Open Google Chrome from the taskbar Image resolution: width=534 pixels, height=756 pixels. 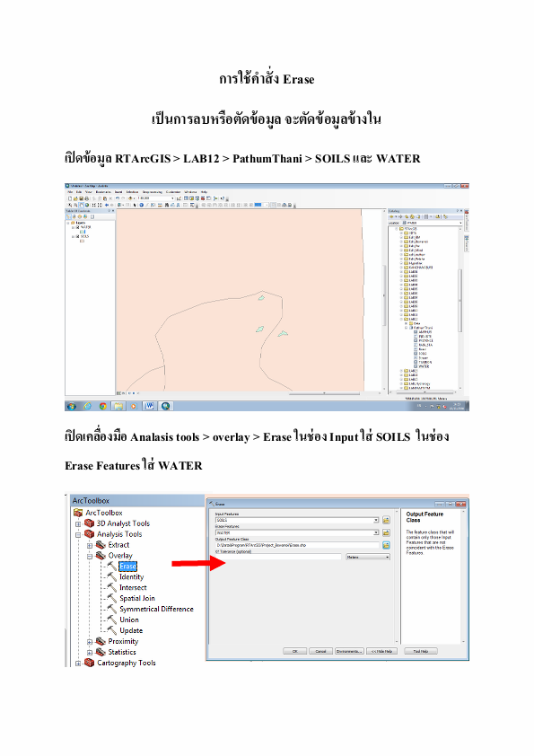(102, 406)
